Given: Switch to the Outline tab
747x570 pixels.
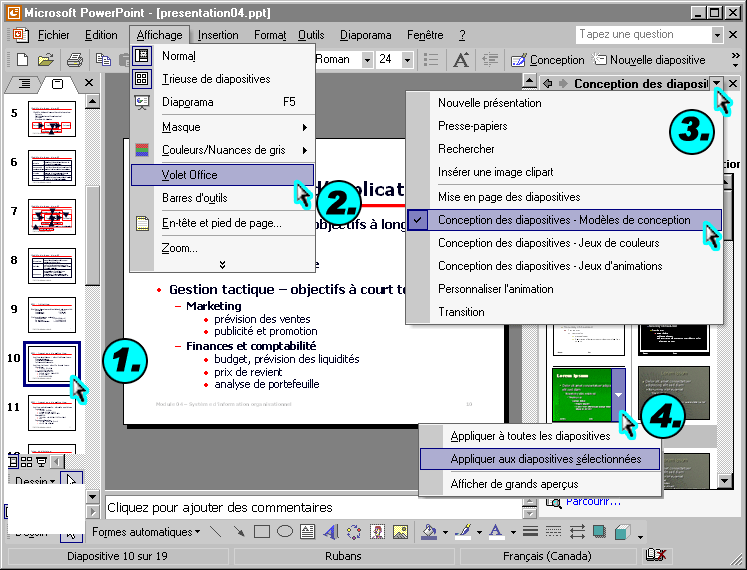Looking at the screenshot, I should (24, 84).
